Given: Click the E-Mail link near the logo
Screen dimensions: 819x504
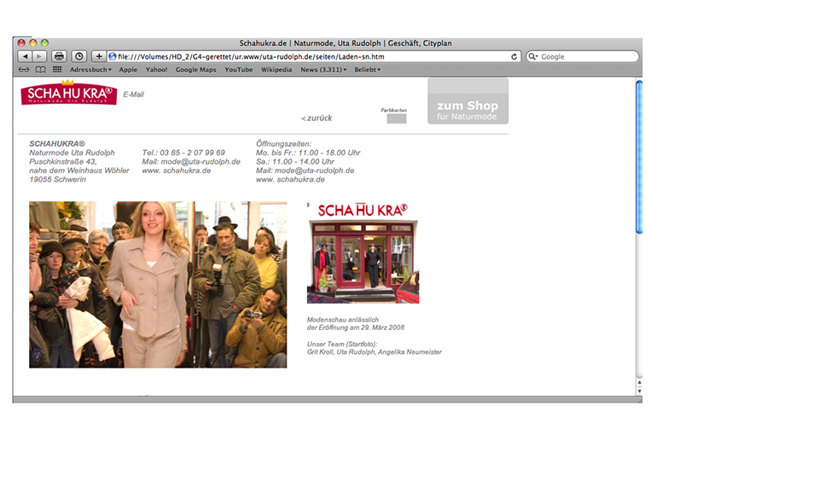Looking at the screenshot, I should pos(133,95).
